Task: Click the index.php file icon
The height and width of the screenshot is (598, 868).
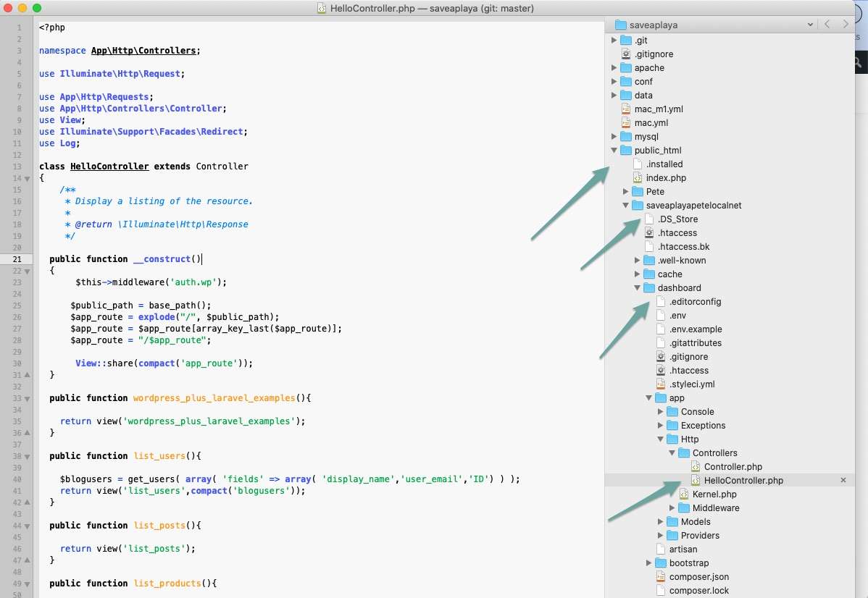Action: pos(638,178)
